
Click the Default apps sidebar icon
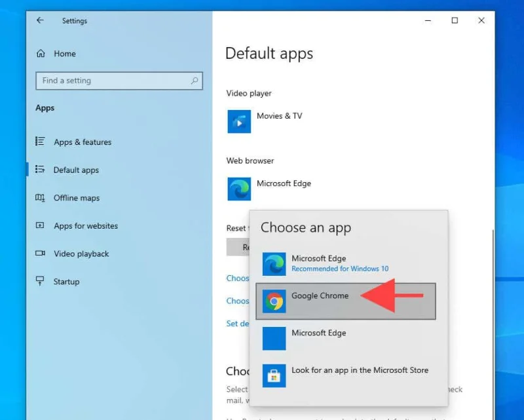point(40,169)
